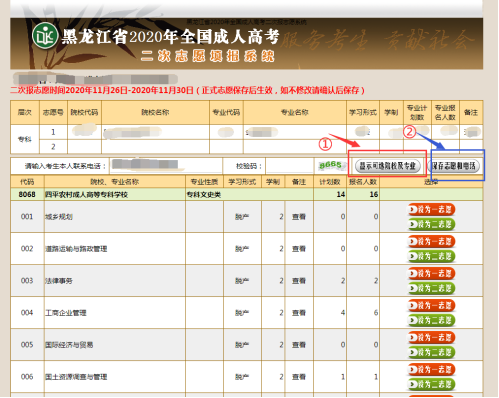Click the 院校名称 column header in upper table
The height and width of the screenshot is (398, 499).
point(155,112)
